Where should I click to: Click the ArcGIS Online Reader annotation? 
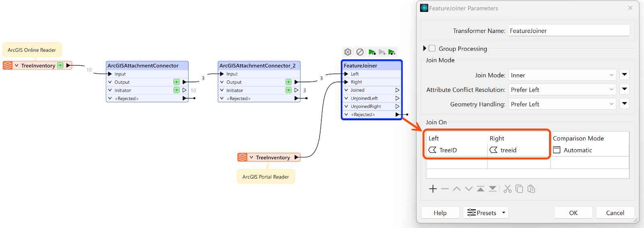click(x=32, y=50)
